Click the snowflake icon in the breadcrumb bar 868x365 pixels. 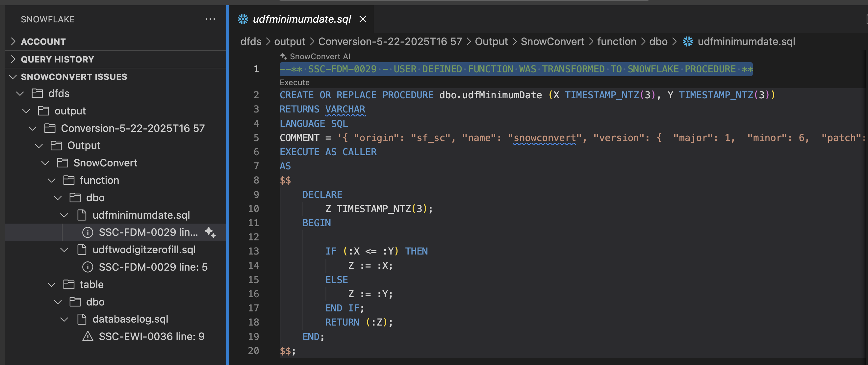coord(687,41)
